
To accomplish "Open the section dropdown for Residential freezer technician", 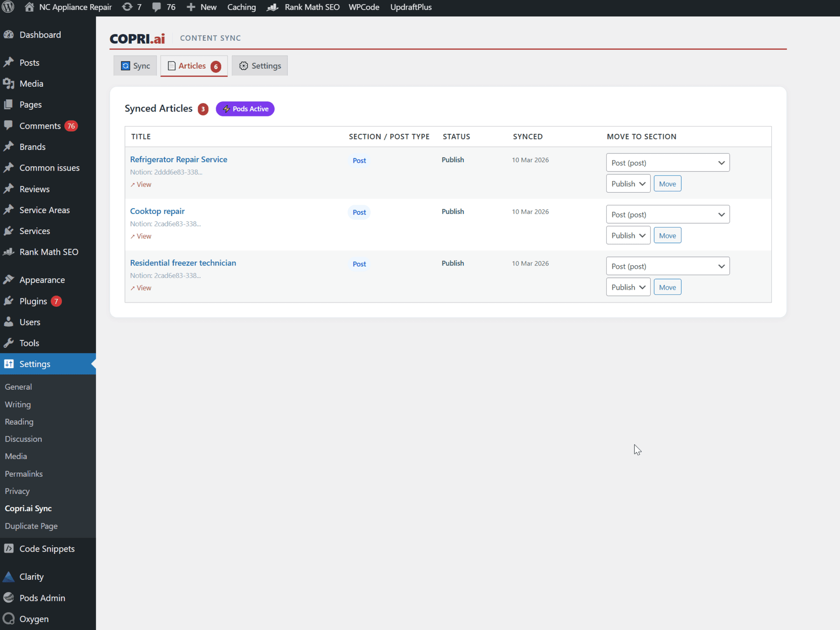I will coord(667,266).
